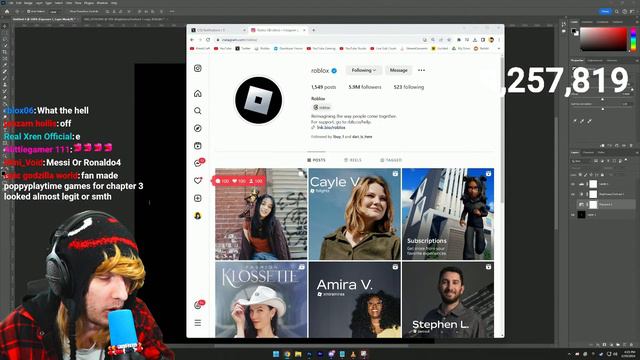Open a new browser tab with plus
Image resolution: width=640 pixels, height=360 pixels.
coord(313,30)
